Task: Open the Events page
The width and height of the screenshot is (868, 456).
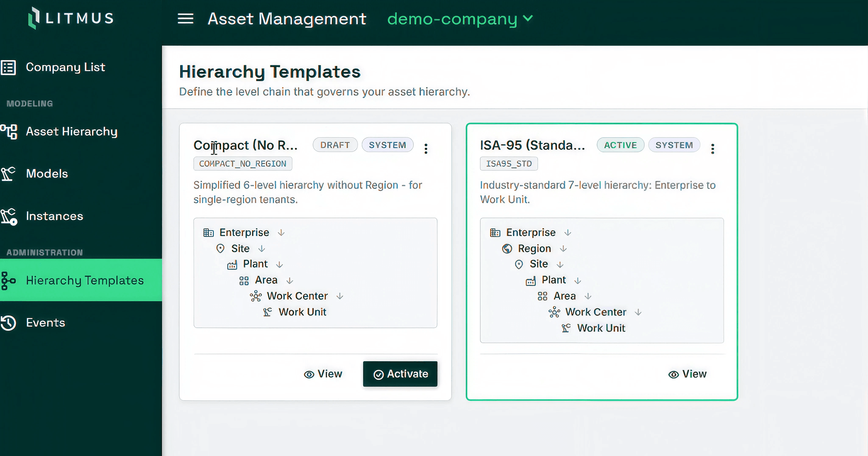Action: coord(45,323)
